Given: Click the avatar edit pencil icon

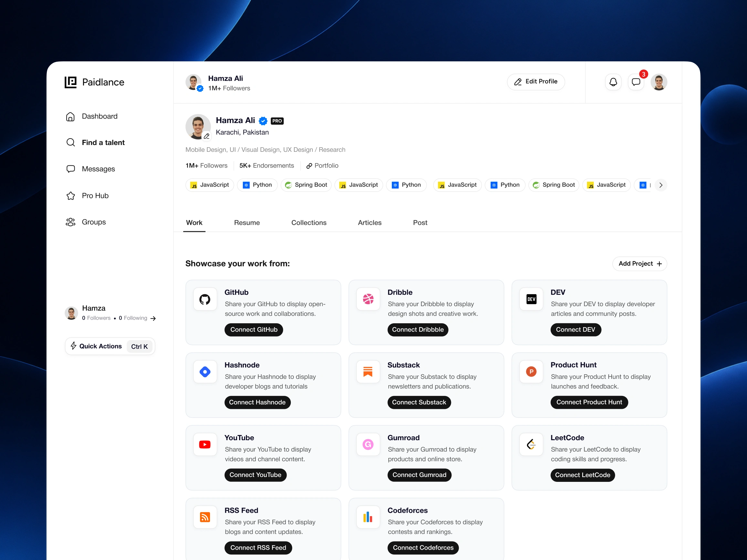Looking at the screenshot, I should click(x=207, y=136).
